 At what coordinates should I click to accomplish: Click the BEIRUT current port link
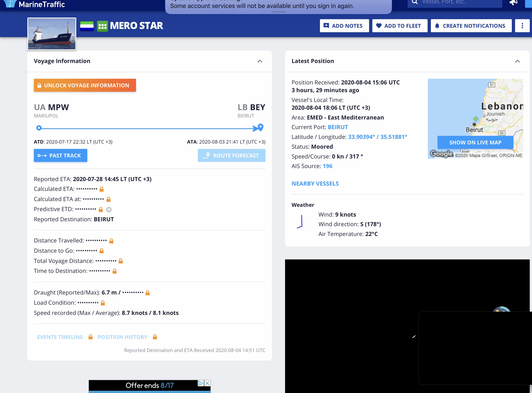coord(338,127)
